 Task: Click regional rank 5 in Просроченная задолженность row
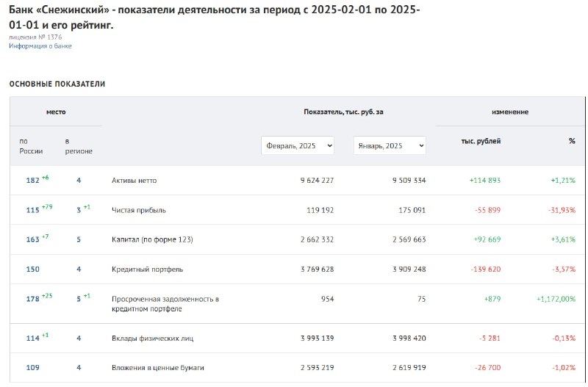79,299
